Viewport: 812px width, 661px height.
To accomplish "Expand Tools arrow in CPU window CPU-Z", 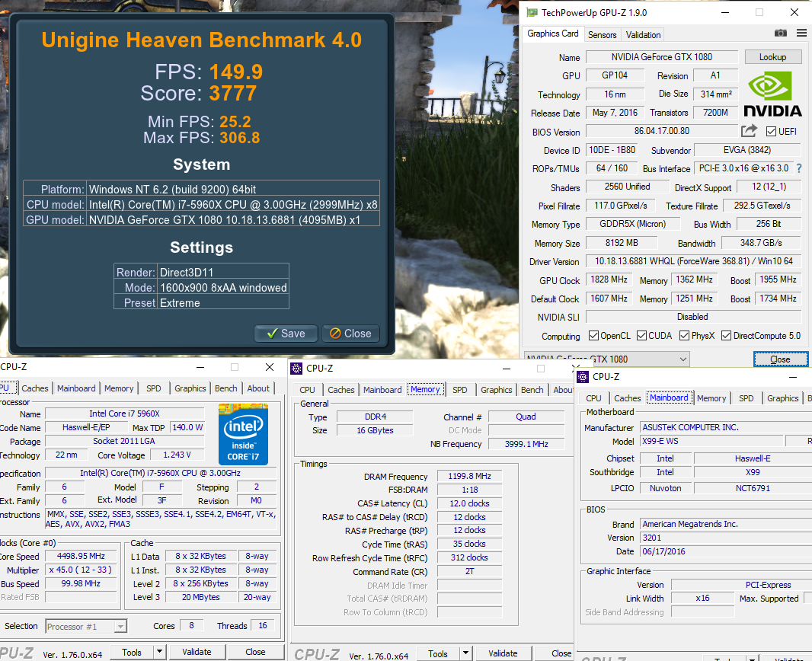I will point(159,652).
